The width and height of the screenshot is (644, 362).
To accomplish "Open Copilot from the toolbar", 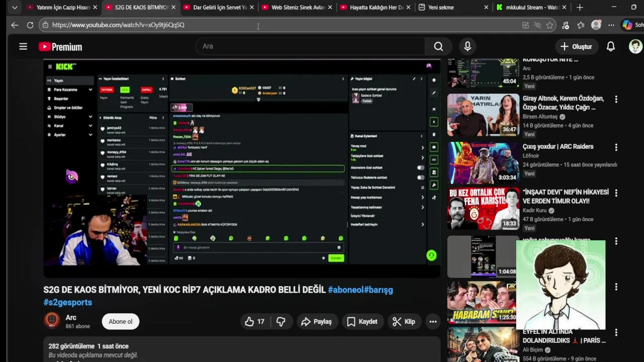I will tap(627, 25).
